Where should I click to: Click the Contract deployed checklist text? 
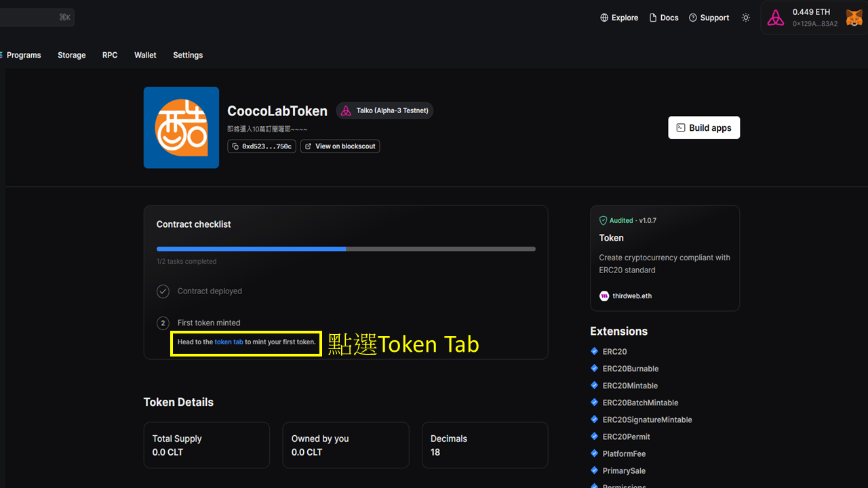[x=210, y=291]
